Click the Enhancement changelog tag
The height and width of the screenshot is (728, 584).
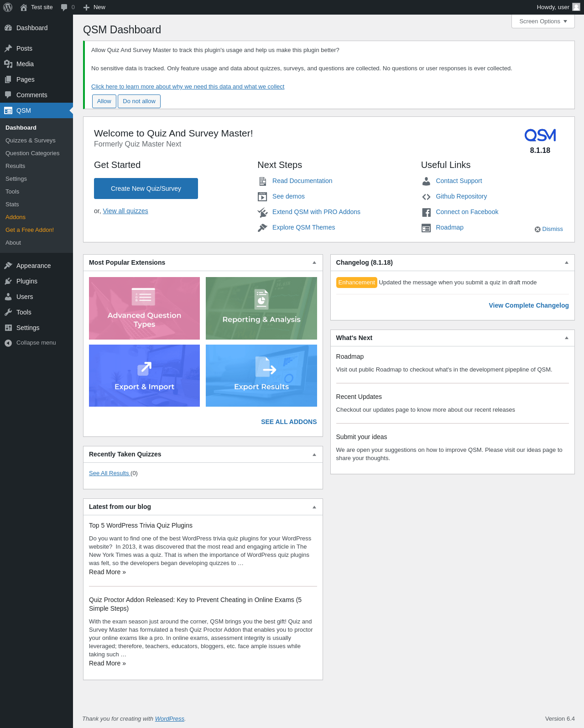point(356,283)
